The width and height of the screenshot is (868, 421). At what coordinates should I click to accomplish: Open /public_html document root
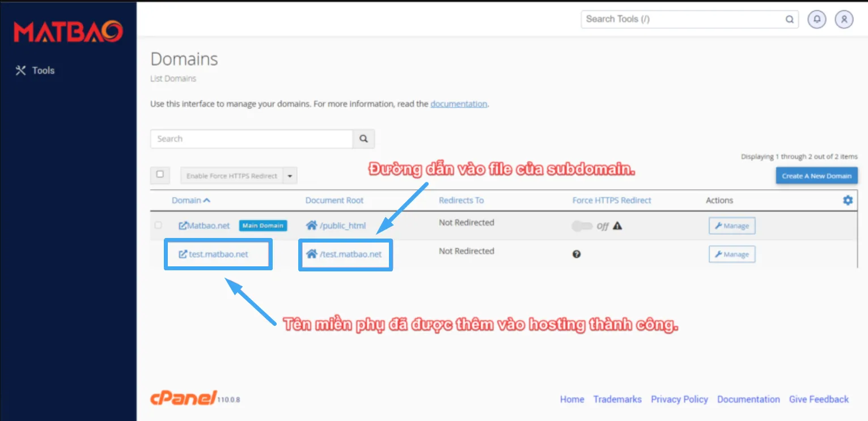343,226
